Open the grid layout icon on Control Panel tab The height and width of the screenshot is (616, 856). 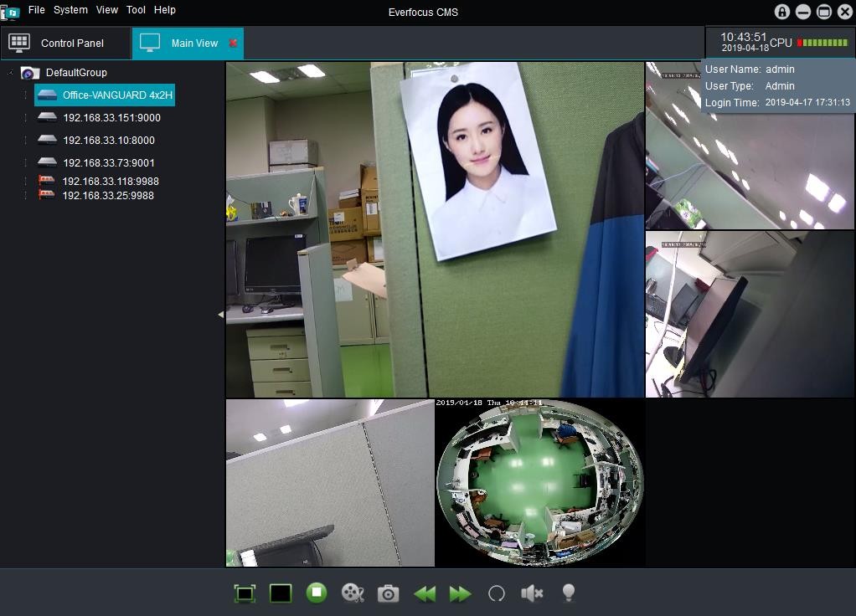point(18,43)
